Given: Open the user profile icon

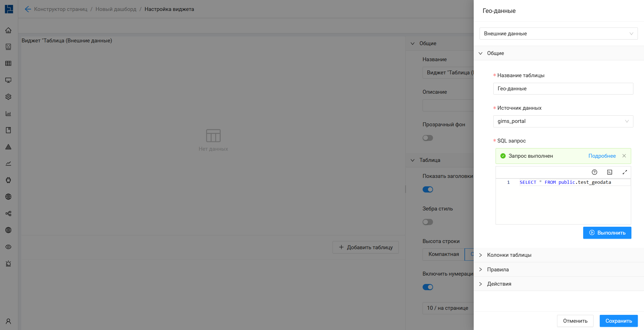Looking at the screenshot, I should tap(8, 321).
